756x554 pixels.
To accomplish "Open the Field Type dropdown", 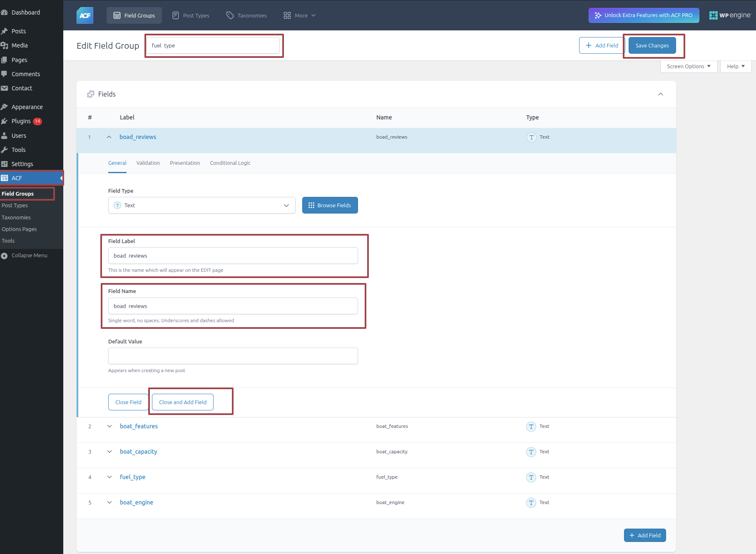I will coord(201,205).
